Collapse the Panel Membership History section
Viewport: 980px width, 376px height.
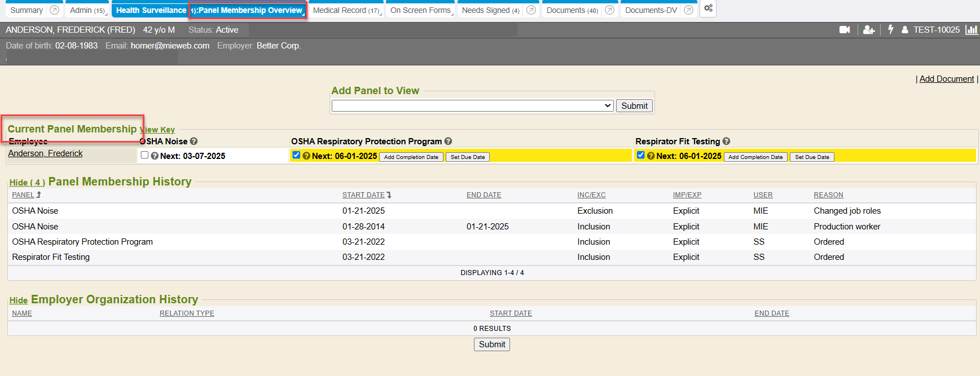point(27,183)
